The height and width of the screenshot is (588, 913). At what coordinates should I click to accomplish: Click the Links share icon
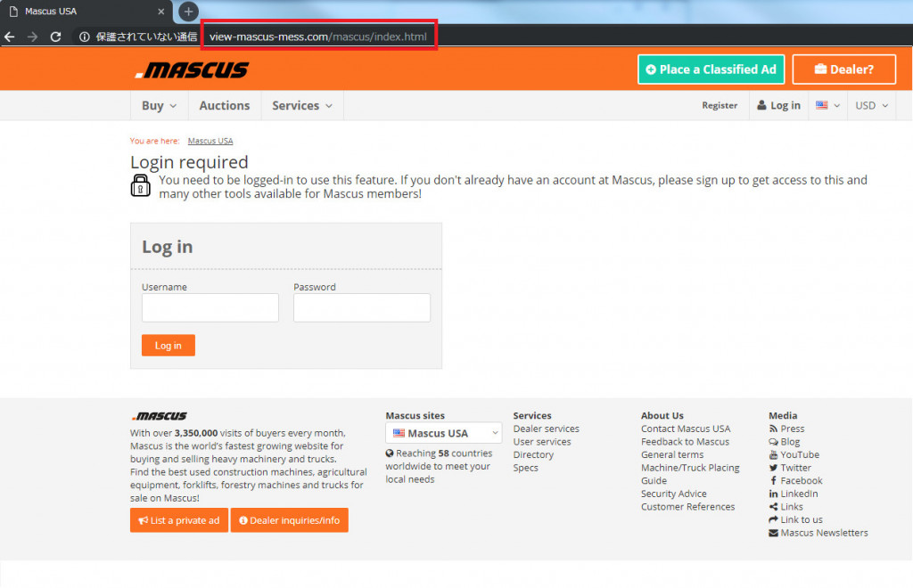[x=773, y=507]
